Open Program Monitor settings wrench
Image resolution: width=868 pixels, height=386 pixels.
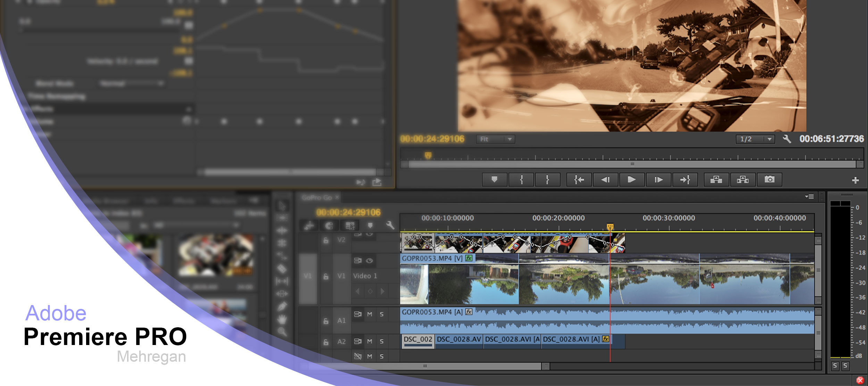(787, 139)
